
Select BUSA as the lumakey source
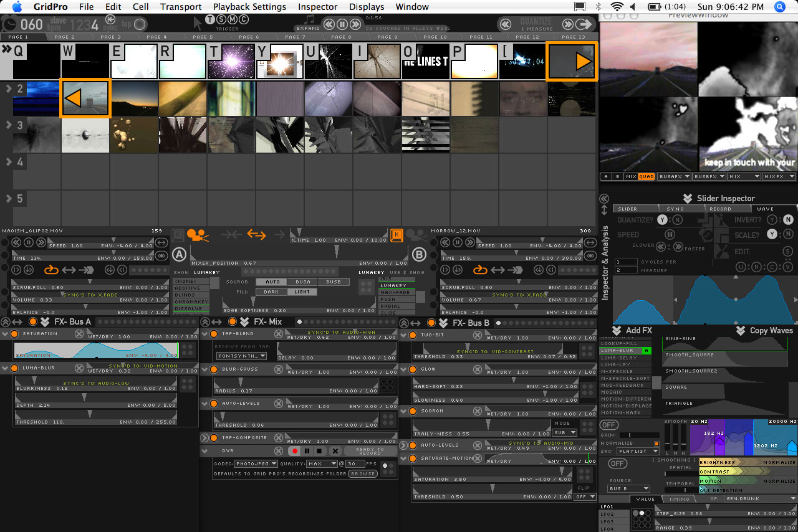303,282
